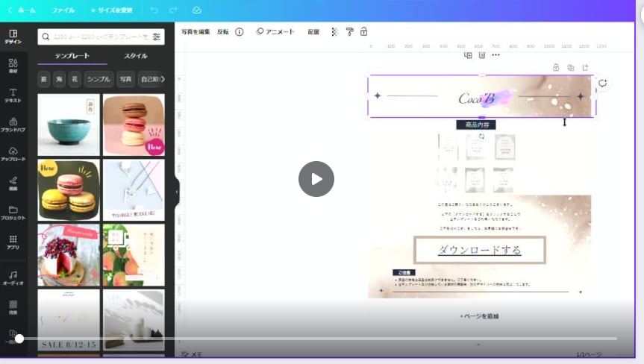
Task: Click the lock page icon above canvas
Action: pos(556,67)
